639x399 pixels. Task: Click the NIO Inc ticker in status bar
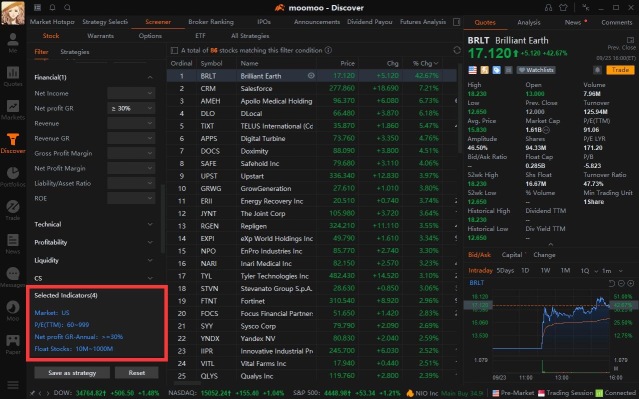click(x=426, y=393)
